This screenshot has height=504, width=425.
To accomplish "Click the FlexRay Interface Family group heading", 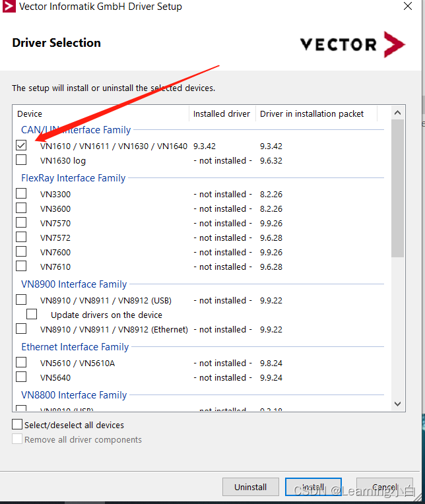I will (x=73, y=178).
